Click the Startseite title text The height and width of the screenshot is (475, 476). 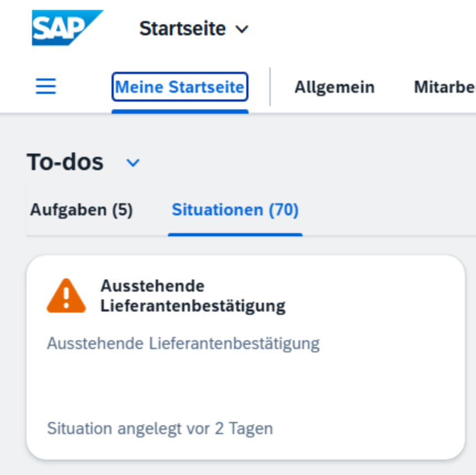point(182,29)
